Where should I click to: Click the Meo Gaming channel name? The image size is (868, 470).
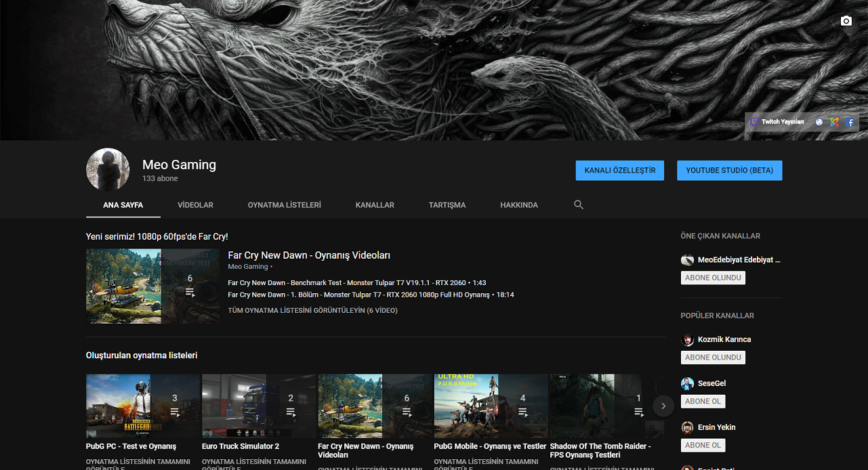tap(179, 165)
